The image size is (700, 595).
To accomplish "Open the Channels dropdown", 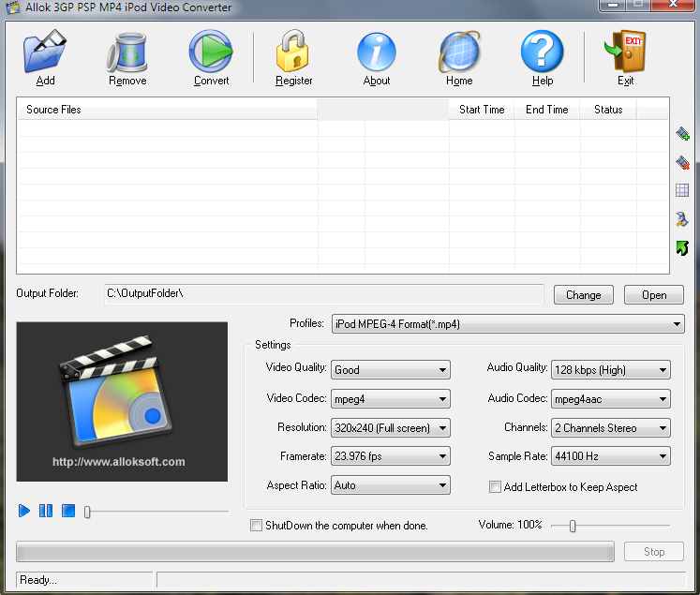I will (611, 427).
